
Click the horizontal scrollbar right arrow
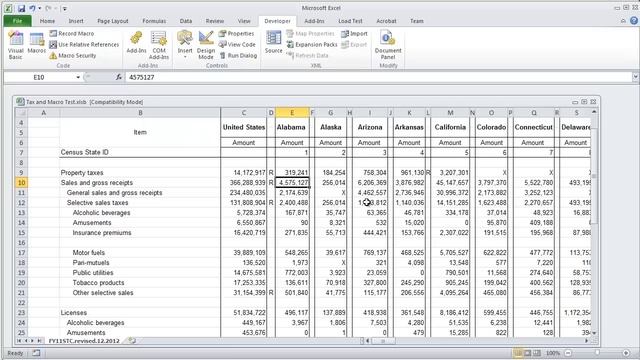coord(587,340)
